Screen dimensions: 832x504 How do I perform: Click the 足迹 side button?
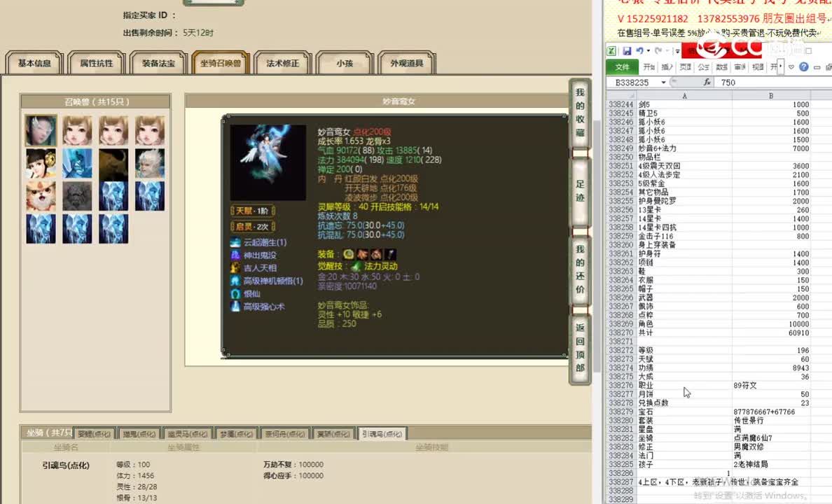(x=580, y=191)
